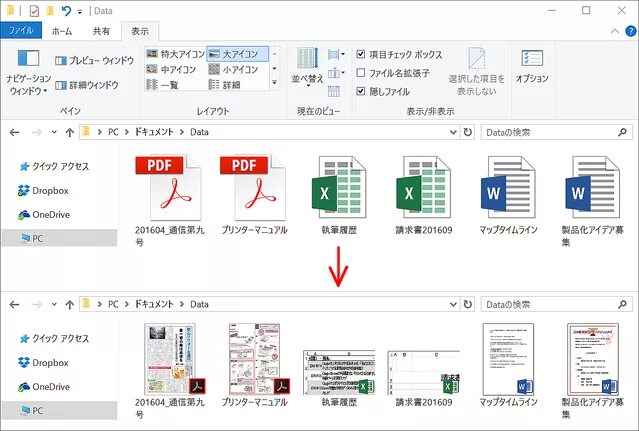Choose 小アイコン layout
This screenshot has height=431, width=639.
click(233, 70)
